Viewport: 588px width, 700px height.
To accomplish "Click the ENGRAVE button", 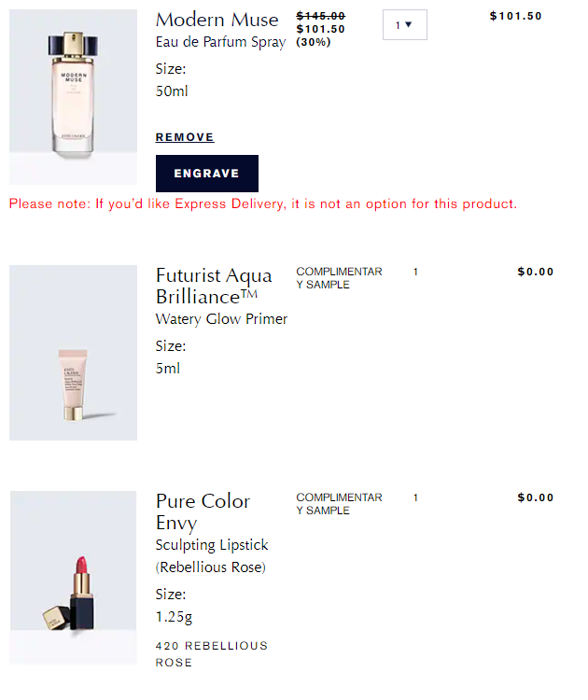I will point(206,174).
